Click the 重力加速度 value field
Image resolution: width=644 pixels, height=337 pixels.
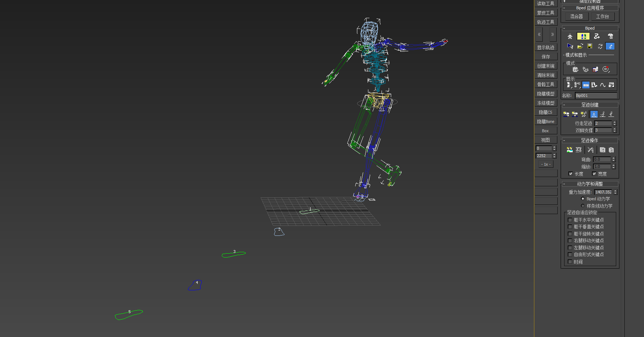point(603,192)
